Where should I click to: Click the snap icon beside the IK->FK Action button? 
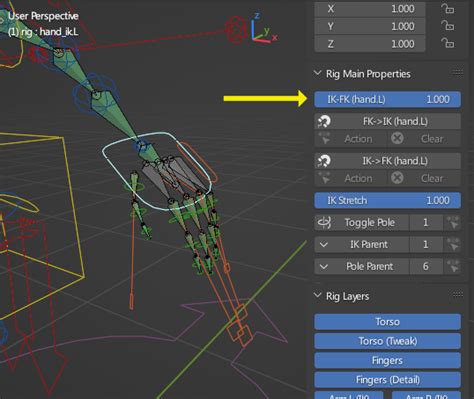(324, 178)
